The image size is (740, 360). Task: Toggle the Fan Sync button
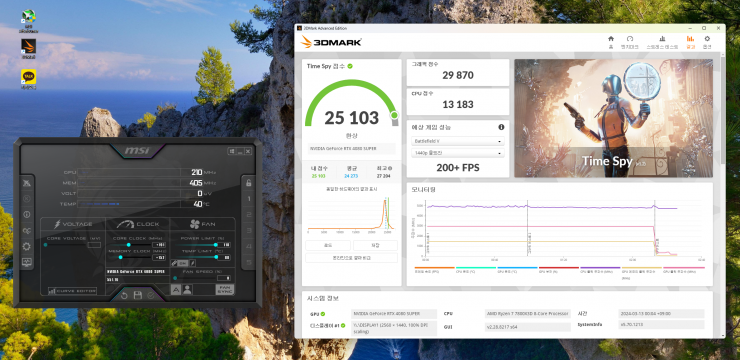[225, 290]
